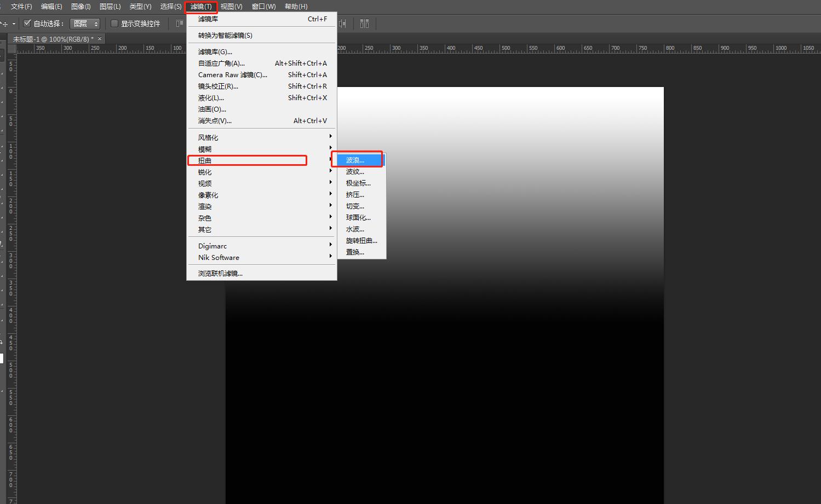Expand the Digimarc submenu
Viewport: 821px width, 504px height.
tap(262, 246)
